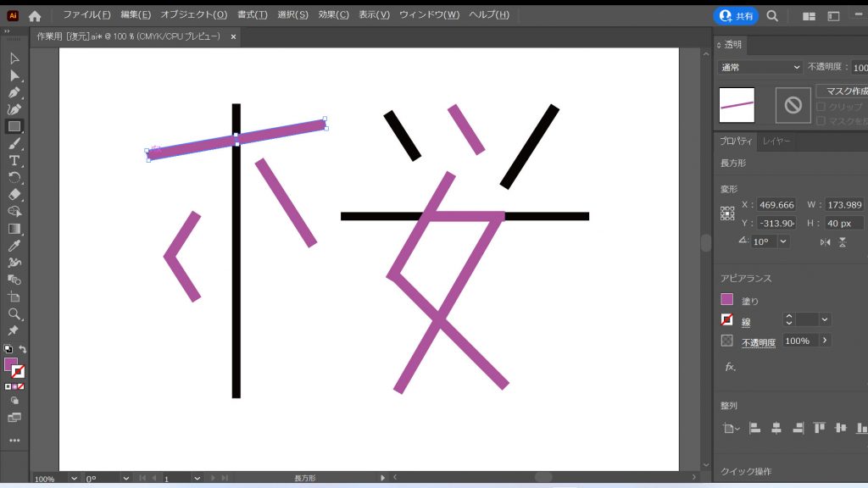Select the None color mode button
Viewport: 868px width, 488px height.
[x=20, y=386]
